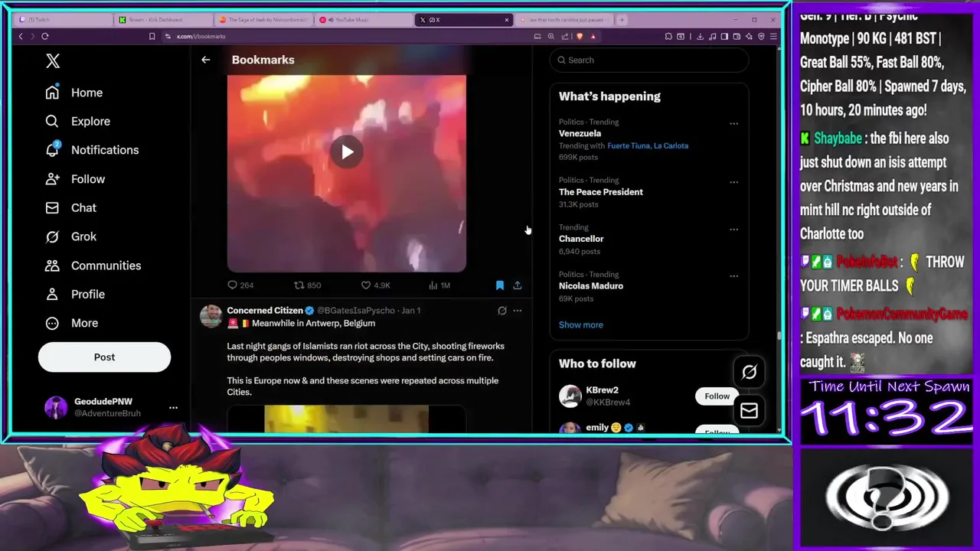
Task: Click the Grok icon on Concerned Citizen's post
Action: [x=501, y=311]
